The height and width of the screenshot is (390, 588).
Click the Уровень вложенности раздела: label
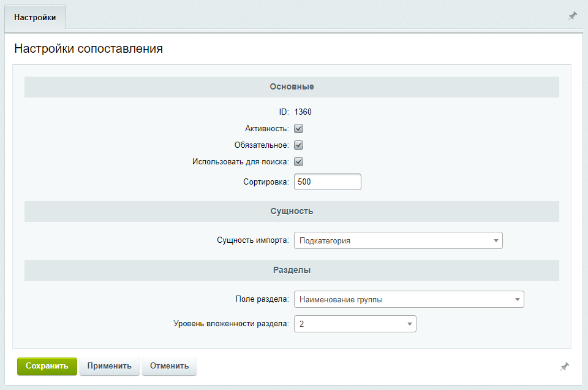pos(231,324)
